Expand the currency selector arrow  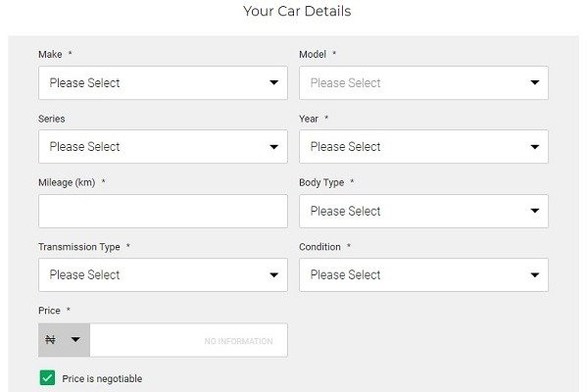[x=75, y=340]
